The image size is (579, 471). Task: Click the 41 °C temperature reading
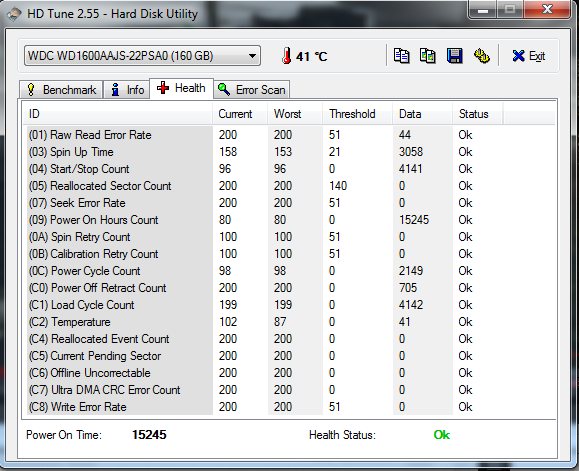[311, 56]
